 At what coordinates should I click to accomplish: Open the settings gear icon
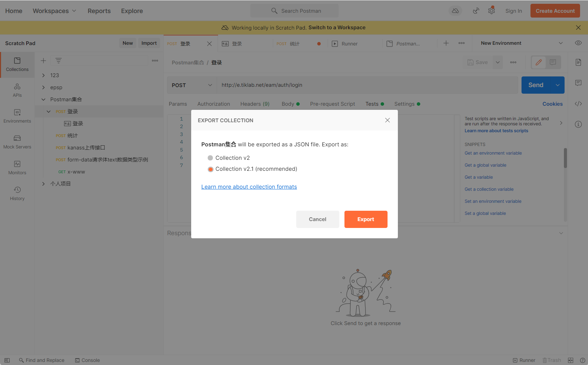[492, 11]
